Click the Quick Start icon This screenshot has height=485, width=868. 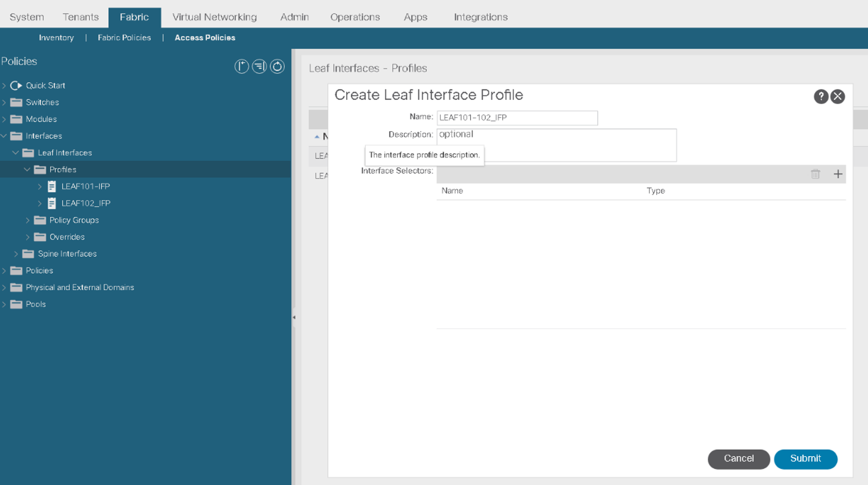click(x=16, y=85)
